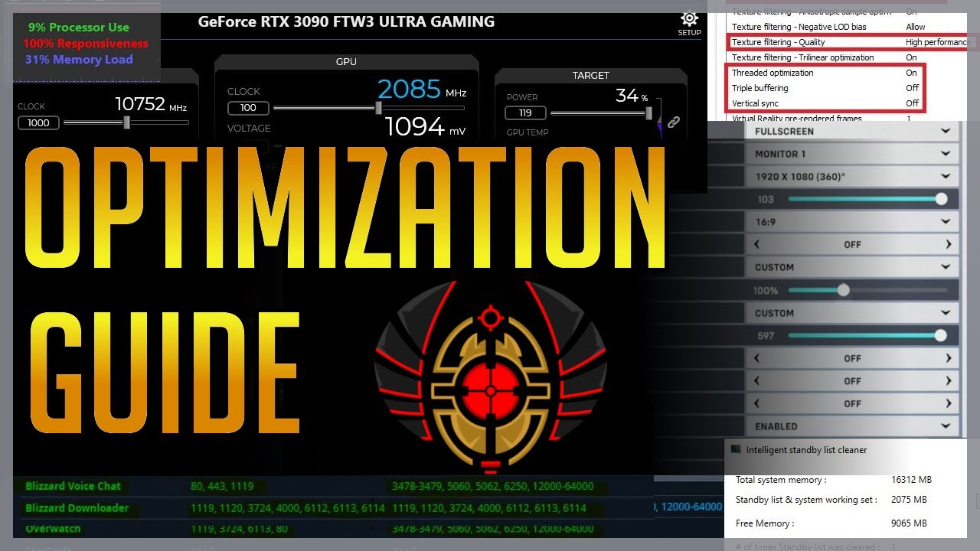Open the 1920 X 1080 (360) resolution dropdown
Viewport: 980px width, 551px height.
pyautogui.click(x=851, y=177)
